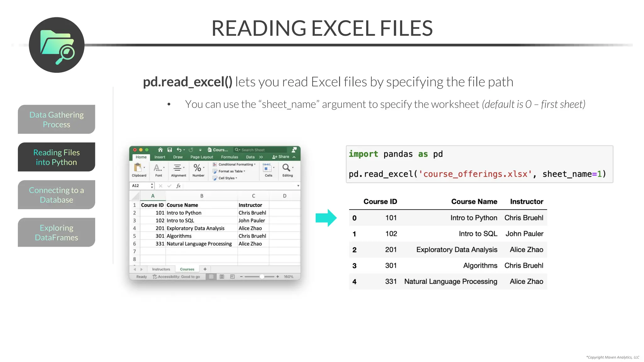Image resolution: width=644 pixels, height=362 pixels.
Task: Expand the formula bar with its arrow
Action: (x=298, y=186)
